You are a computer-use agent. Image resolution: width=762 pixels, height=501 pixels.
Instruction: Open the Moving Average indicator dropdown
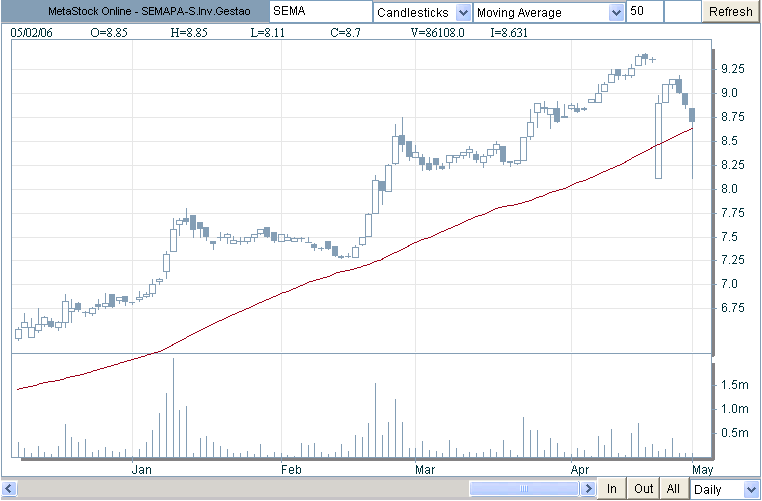pos(549,12)
